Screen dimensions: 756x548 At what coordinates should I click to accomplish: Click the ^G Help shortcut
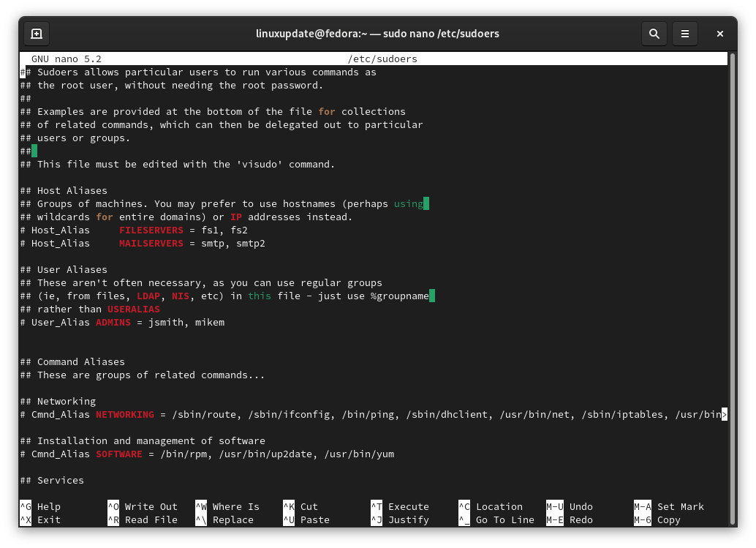click(40, 506)
